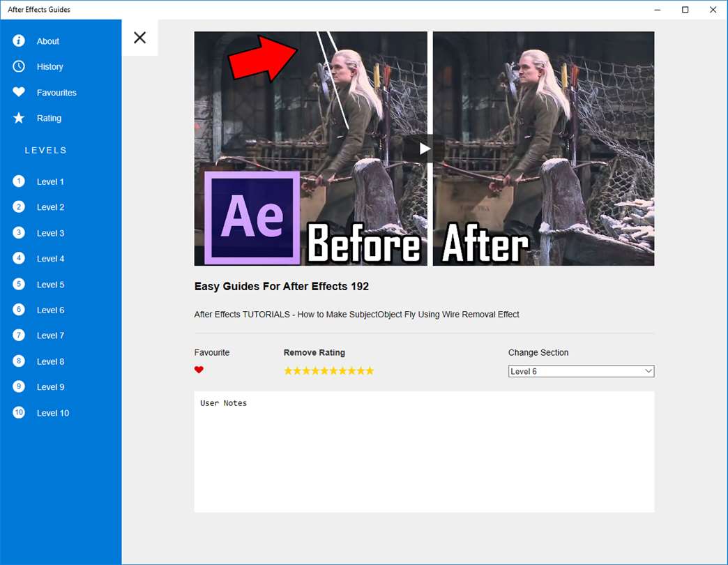The height and width of the screenshot is (565, 728).
Task: Play the wire removal tutorial video
Action: pos(425,149)
